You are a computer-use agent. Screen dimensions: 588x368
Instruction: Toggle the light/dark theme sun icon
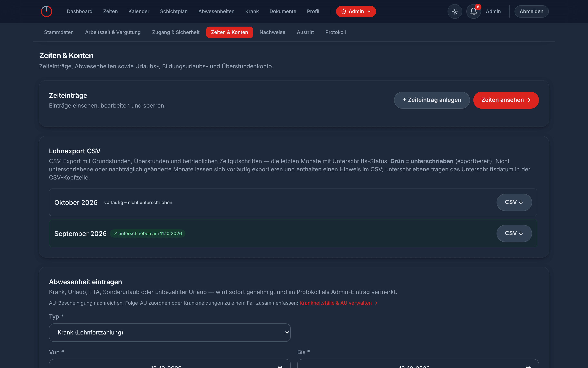pos(455,11)
